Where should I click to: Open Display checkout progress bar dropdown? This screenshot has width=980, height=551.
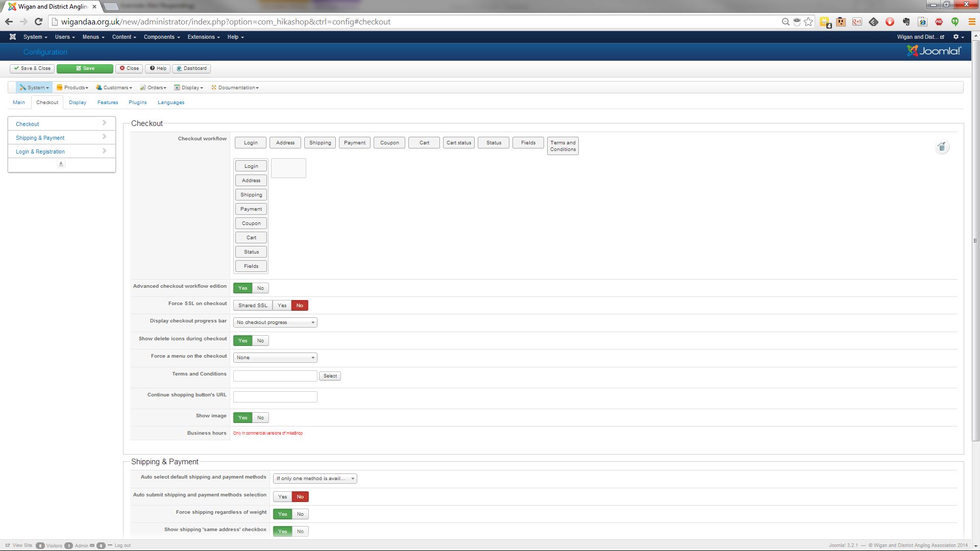tap(275, 322)
